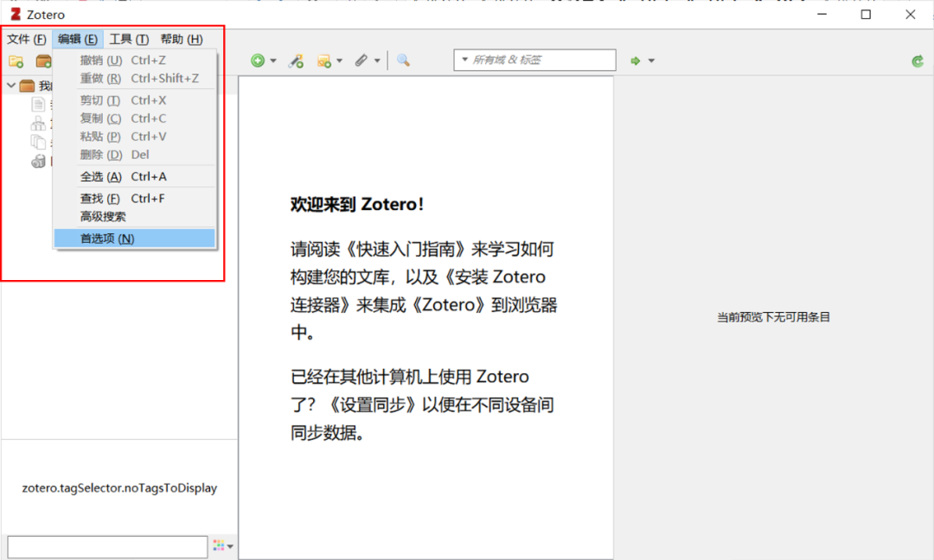Open the 工具 (T) menu
Screen dimensions: 934x560
(129, 39)
